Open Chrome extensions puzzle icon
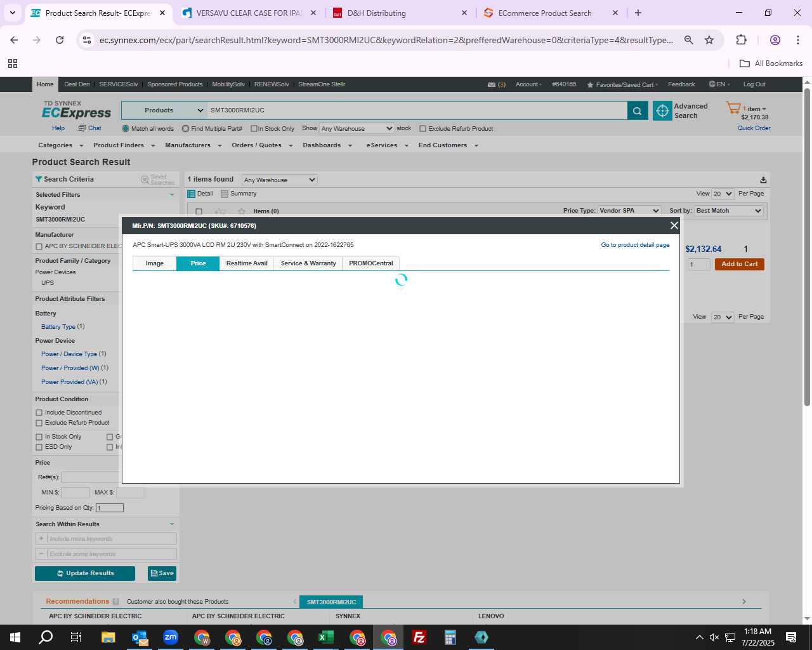The height and width of the screenshot is (650, 812). (741, 40)
